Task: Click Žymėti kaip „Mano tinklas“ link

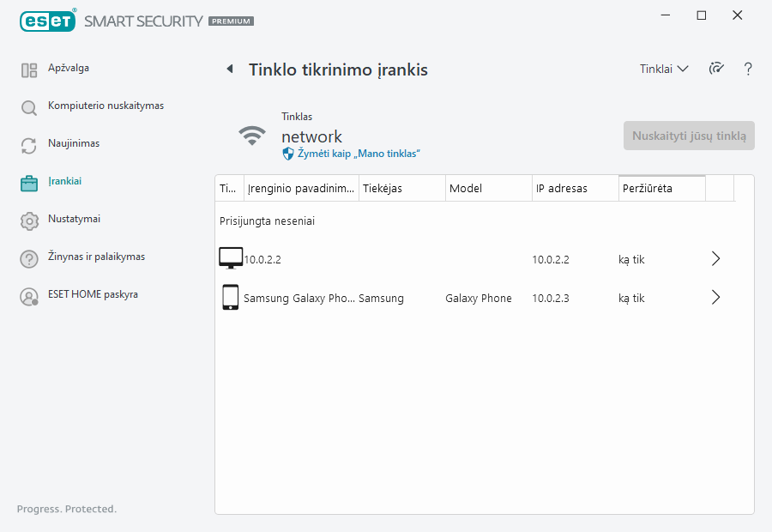Action: tap(359, 154)
